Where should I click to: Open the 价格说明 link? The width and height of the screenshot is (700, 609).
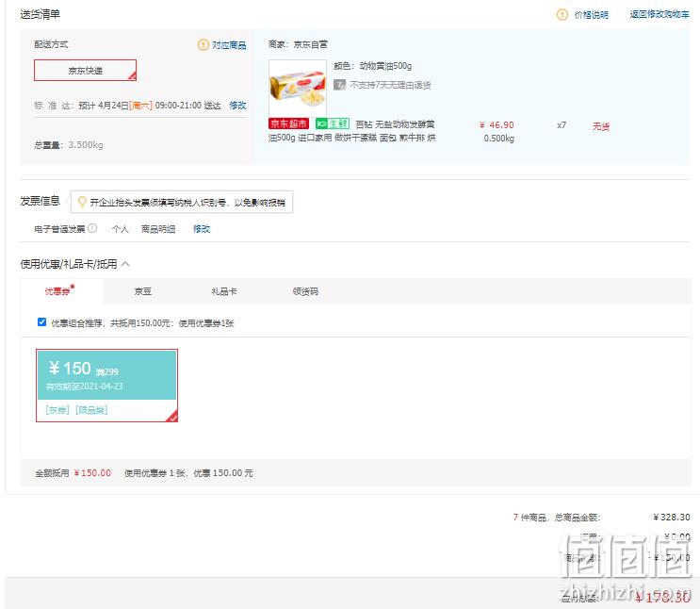(x=591, y=15)
